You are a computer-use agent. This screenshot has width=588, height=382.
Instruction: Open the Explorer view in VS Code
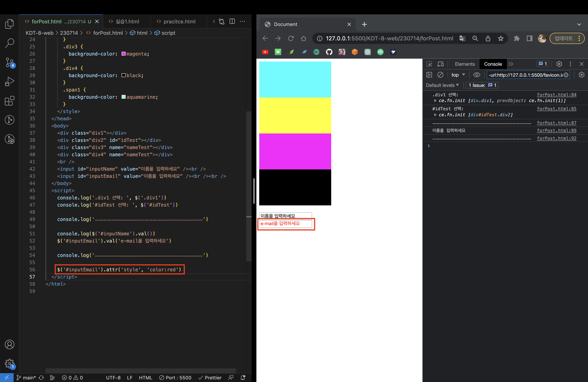(9, 24)
